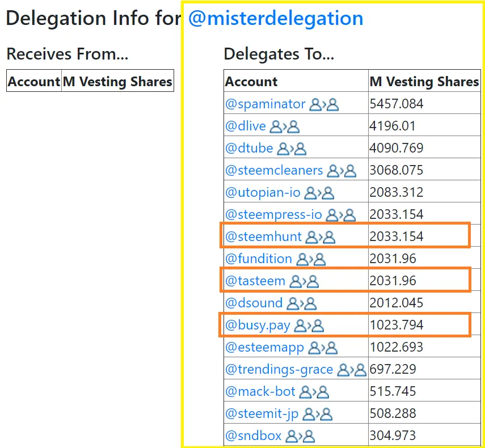
Task: Click the delegation icon next to @trendings-grace
Action: [x=352, y=370]
